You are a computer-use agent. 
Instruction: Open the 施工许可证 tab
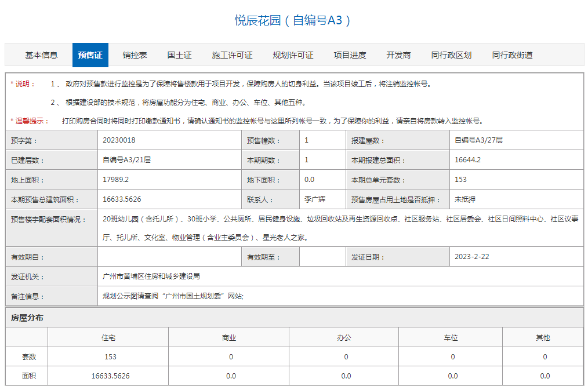click(231, 55)
